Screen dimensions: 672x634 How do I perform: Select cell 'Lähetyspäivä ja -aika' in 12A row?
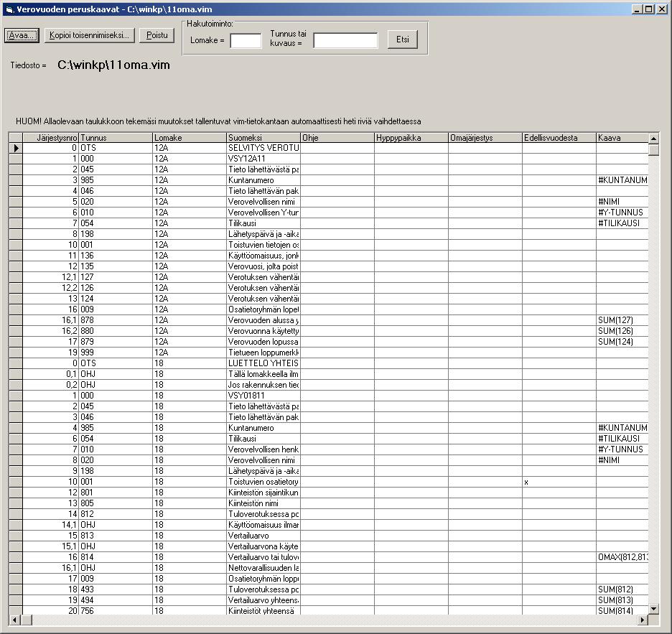click(263, 234)
